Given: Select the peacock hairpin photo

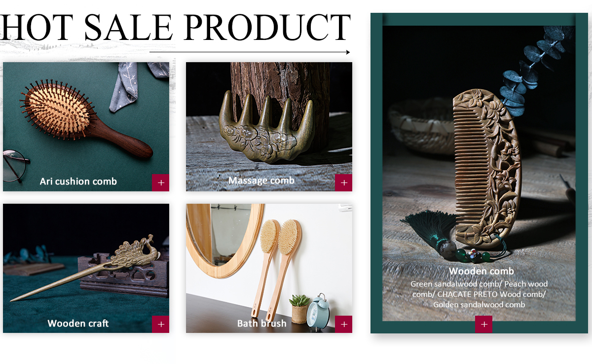Looking at the screenshot, I should coord(86,268).
